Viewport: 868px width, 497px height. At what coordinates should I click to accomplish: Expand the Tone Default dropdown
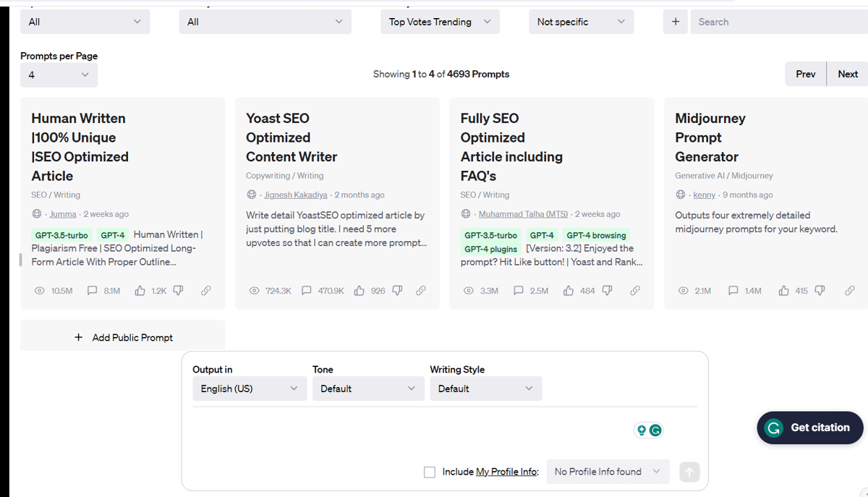[x=368, y=388]
